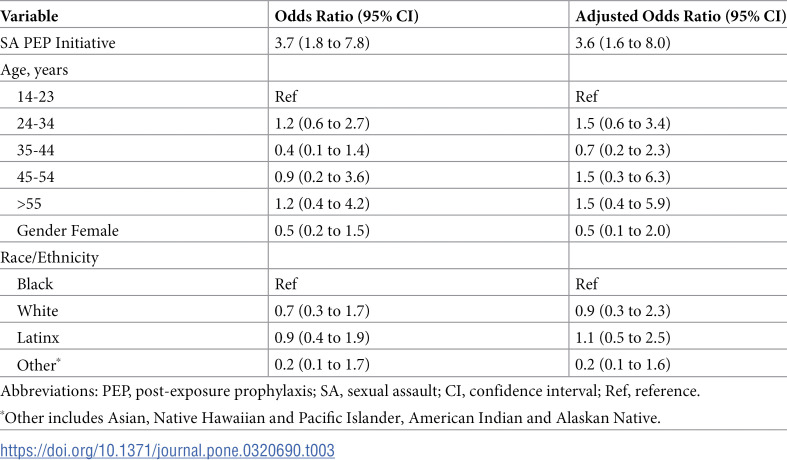Click the Odds Ratio (95% CI) header
Viewport: 787px width, 460px height.
[346, 16]
